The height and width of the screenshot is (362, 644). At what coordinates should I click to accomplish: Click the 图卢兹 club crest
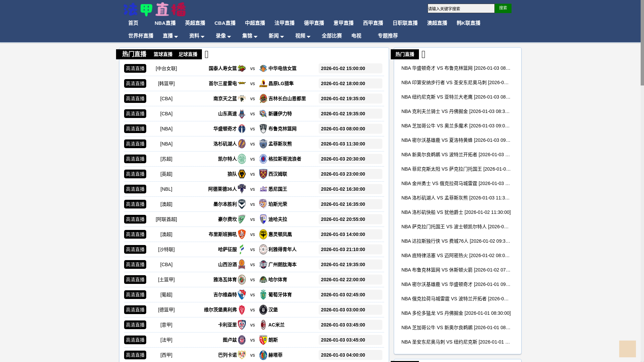[242, 340]
